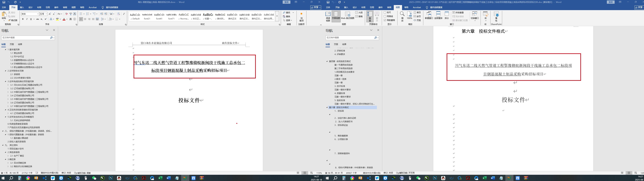
Task: Open Insert (插入) tab in left window
Action: click(22, 7)
